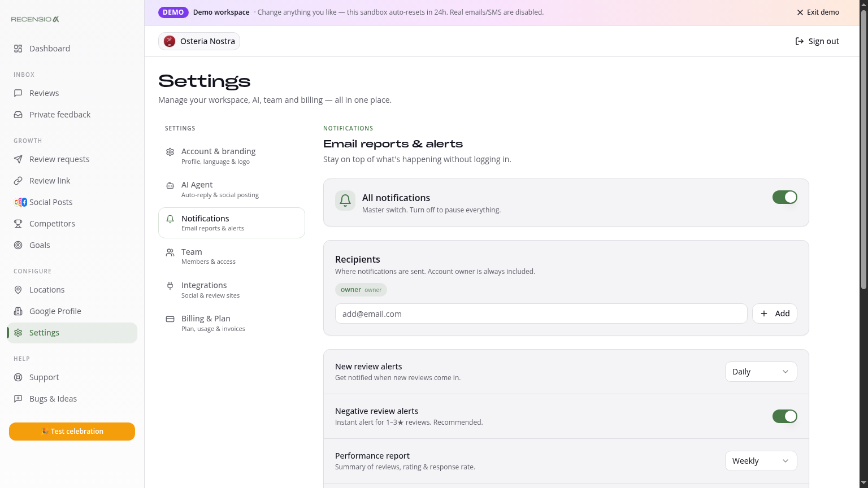868x488 pixels.
Task: Select the Notifications settings section
Action: pos(232,223)
